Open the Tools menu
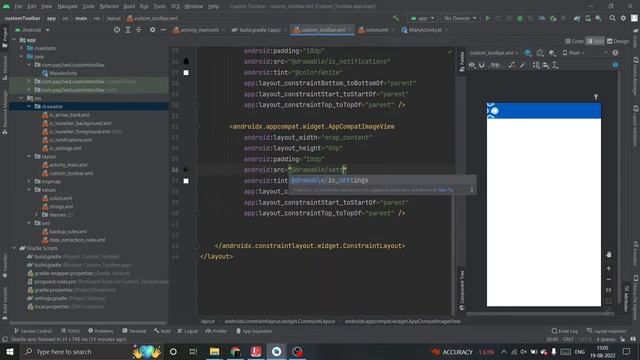 click(160, 7)
